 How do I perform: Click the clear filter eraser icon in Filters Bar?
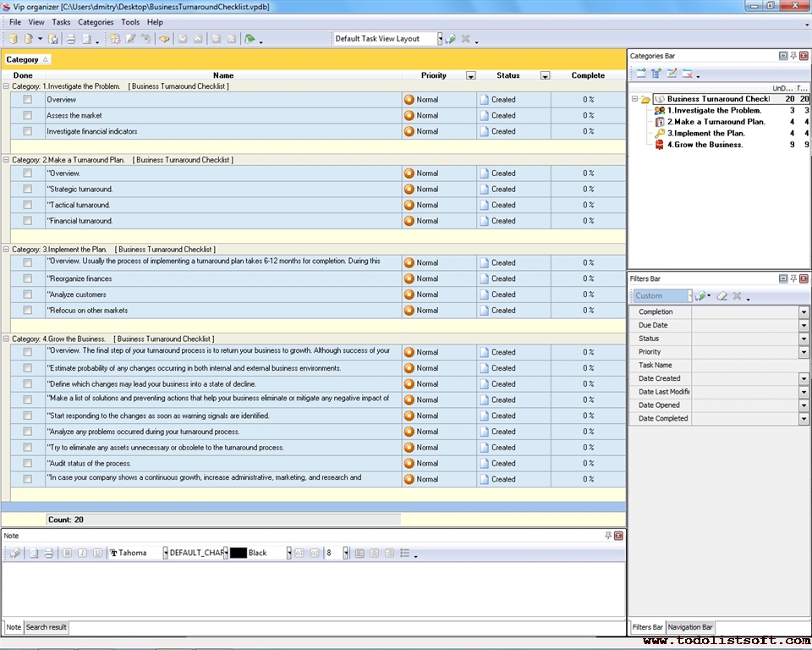[721, 295]
